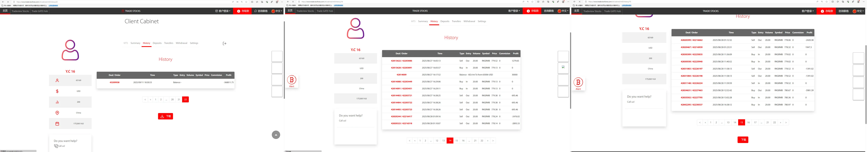Click middle window vertical scrollbar
This screenshot has height=152, width=868.
[570, 70]
